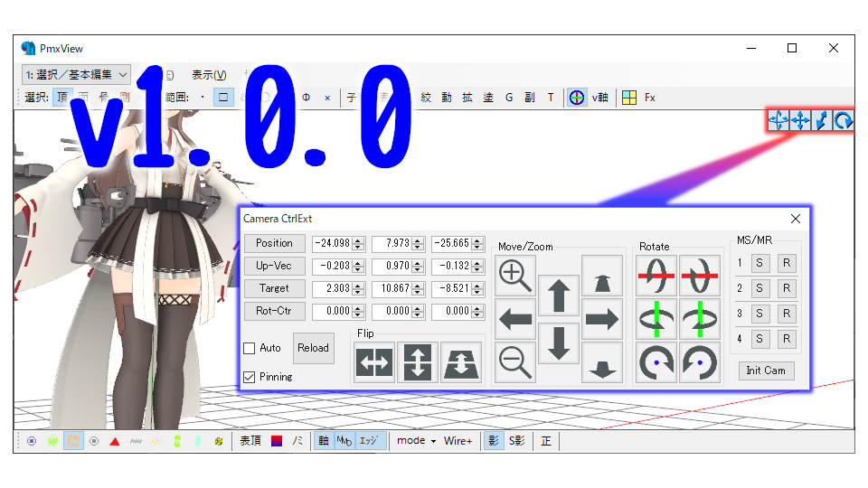
Task: Roll camera clockwise around blue point
Action: tap(656, 362)
